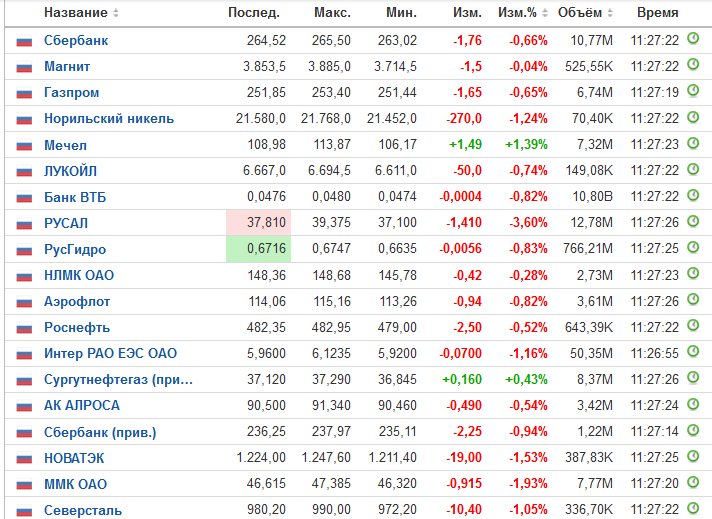Open the Магнит stock link
The image size is (712, 519).
point(67,66)
